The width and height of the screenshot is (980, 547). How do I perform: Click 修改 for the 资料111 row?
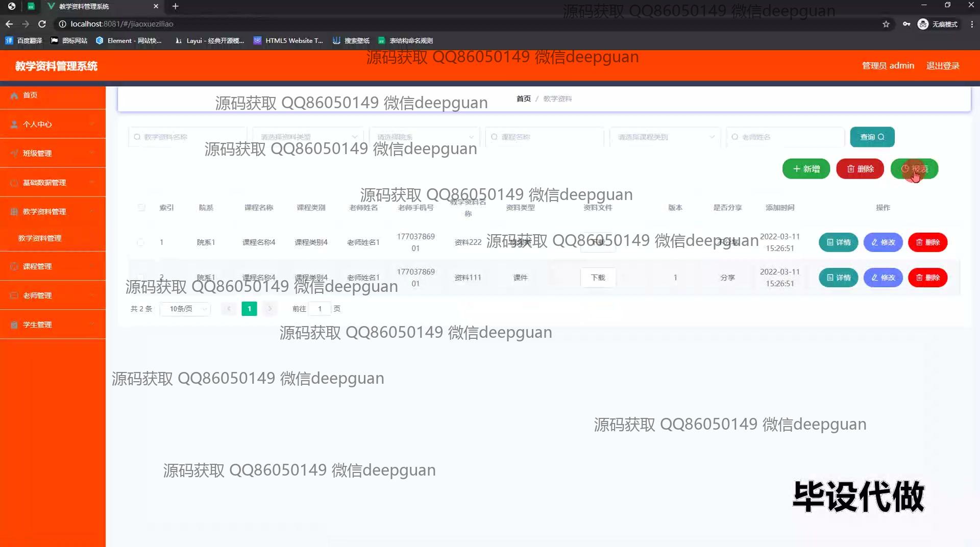883,278
